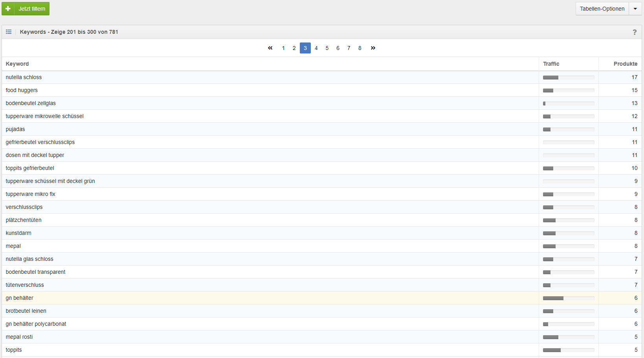Click the toppits gefrierbeutel keyword

click(x=30, y=168)
